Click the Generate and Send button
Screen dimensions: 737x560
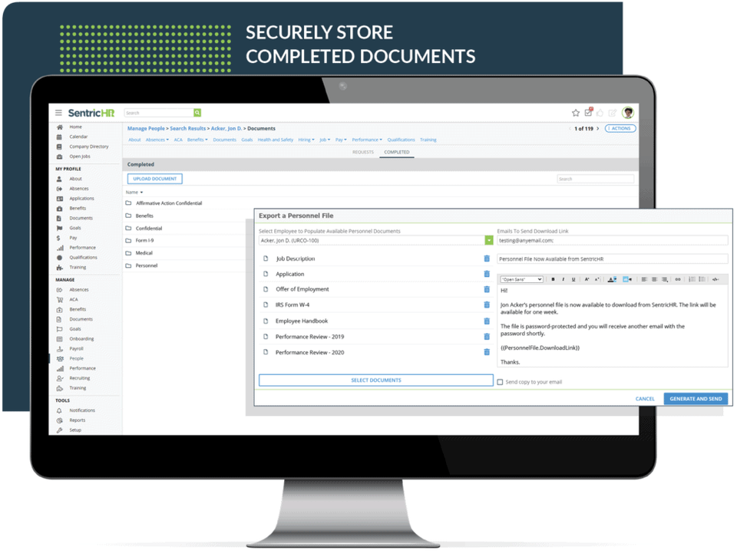[696, 399]
